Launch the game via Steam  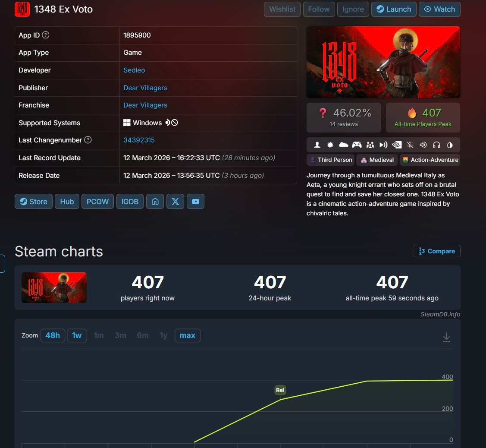[394, 9]
